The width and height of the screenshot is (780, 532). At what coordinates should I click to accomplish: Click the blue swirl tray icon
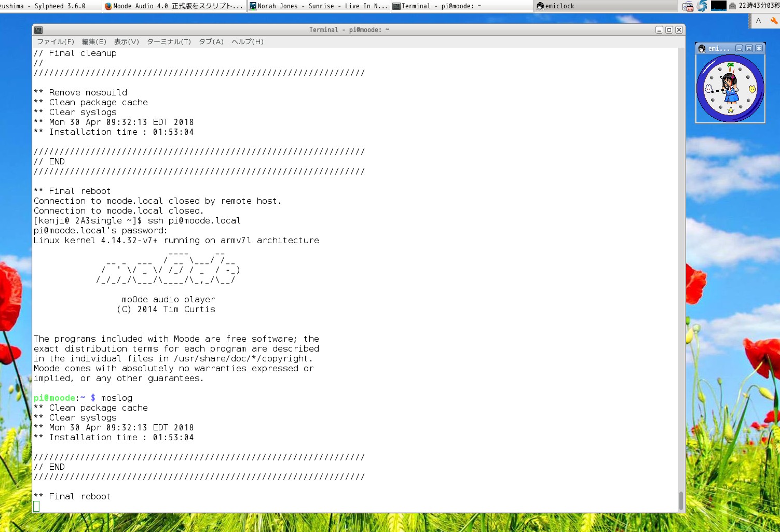coord(702,6)
